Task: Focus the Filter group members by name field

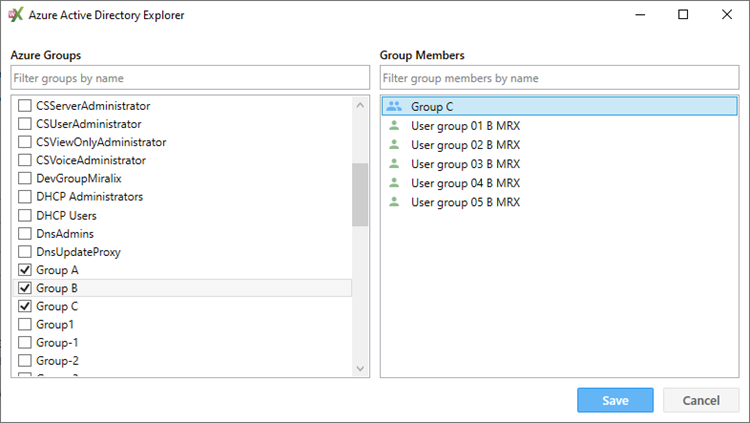Action: [560, 78]
